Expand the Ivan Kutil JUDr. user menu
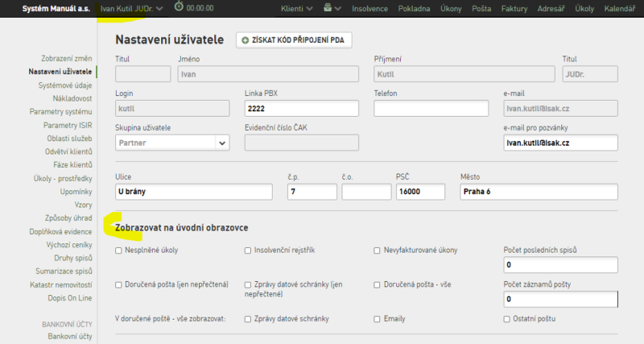 pos(131,8)
